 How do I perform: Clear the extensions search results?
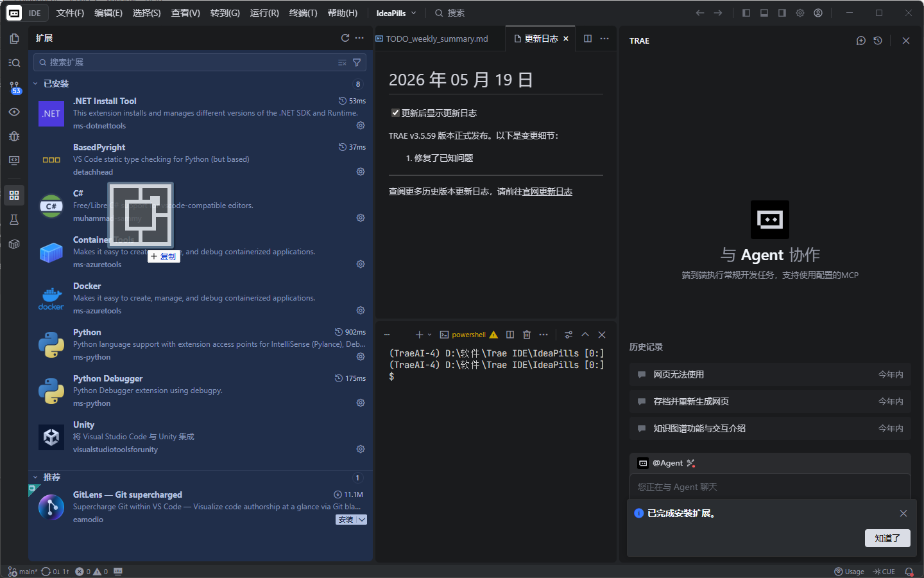coord(342,62)
